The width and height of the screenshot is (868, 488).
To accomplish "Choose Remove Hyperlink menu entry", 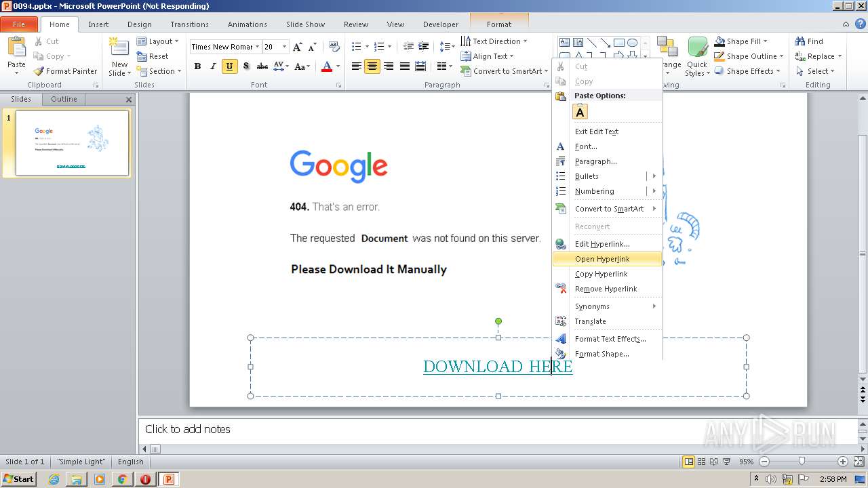I will click(x=607, y=289).
